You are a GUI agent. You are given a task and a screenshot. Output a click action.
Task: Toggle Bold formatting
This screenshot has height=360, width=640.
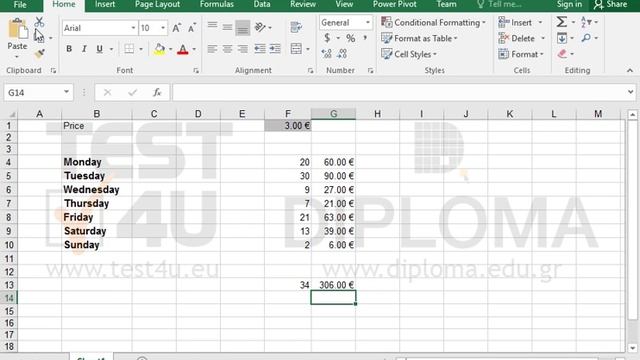click(x=69, y=49)
